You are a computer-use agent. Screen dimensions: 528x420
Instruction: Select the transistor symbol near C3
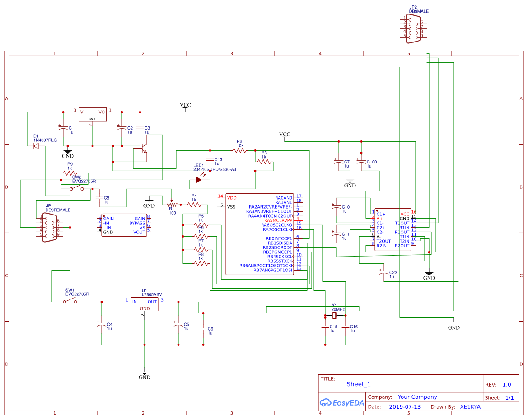pyautogui.click(x=143, y=150)
